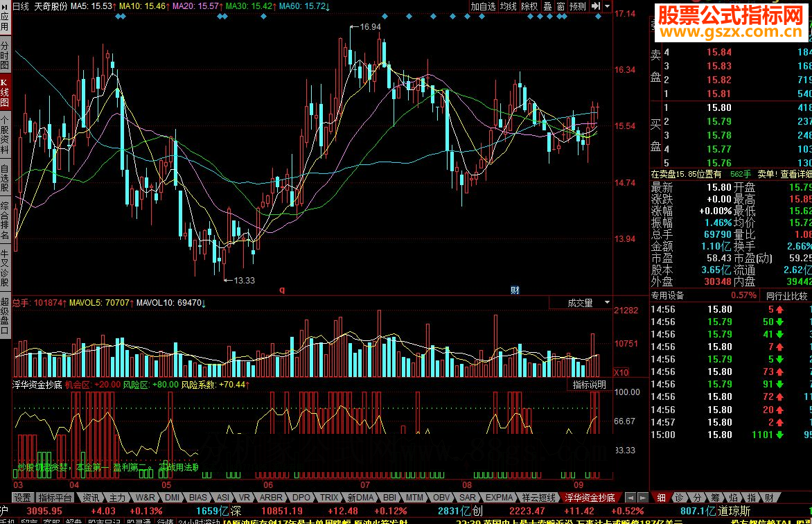Select the W&R indicator tab
Image resolution: width=812 pixels, height=524 pixels.
click(145, 498)
